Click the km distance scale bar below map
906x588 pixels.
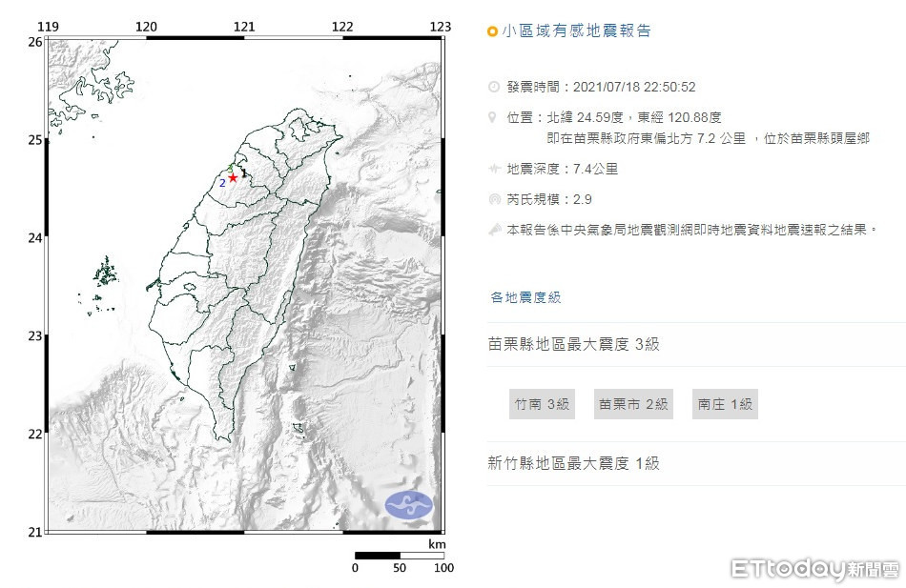point(399,556)
